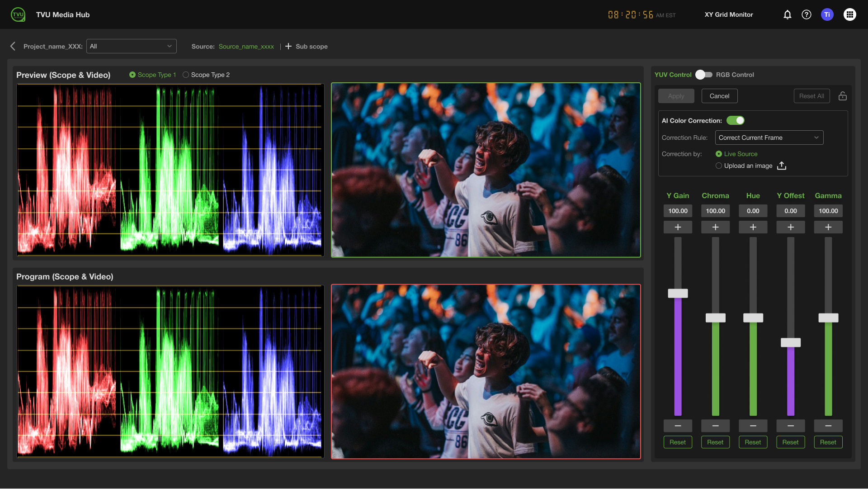868x489 pixels.
Task: Expand the Project filter 'All' dropdown
Action: tap(132, 46)
